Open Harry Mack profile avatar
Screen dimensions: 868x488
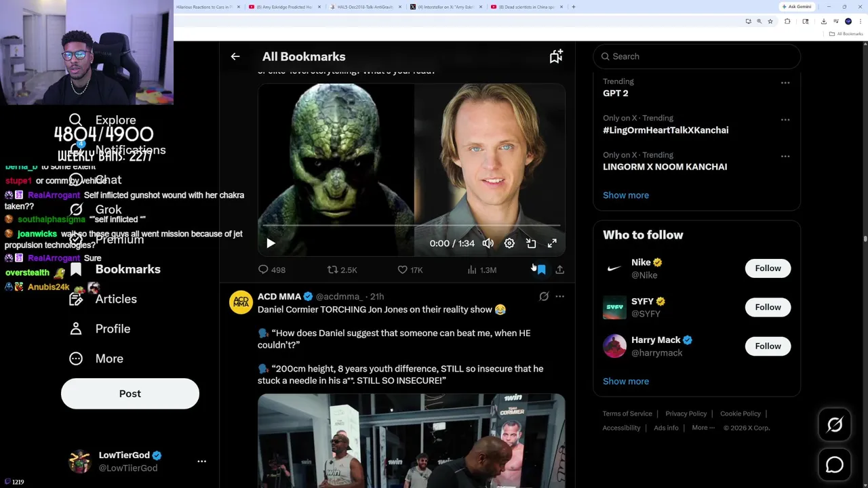[614, 346]
